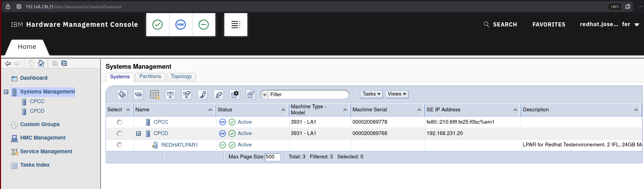Select the CPCD row radio button

(x=119, y=133)
